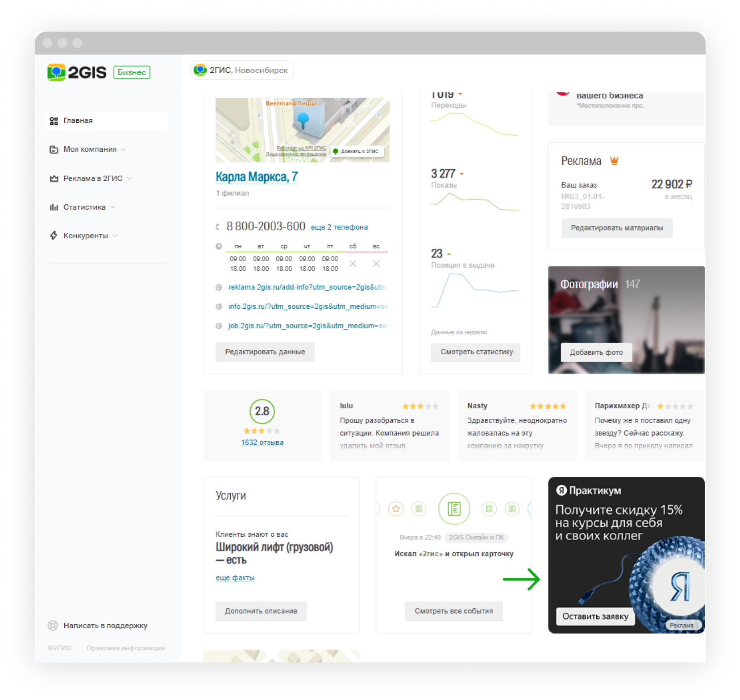Click globe icon beside job.2gis.ru link
The width and height of the screenshot is (740, 700).
click(219, 326)
